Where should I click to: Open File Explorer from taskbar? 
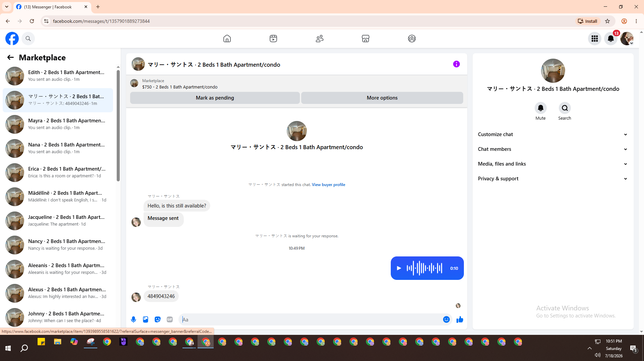tap(58, 342)
